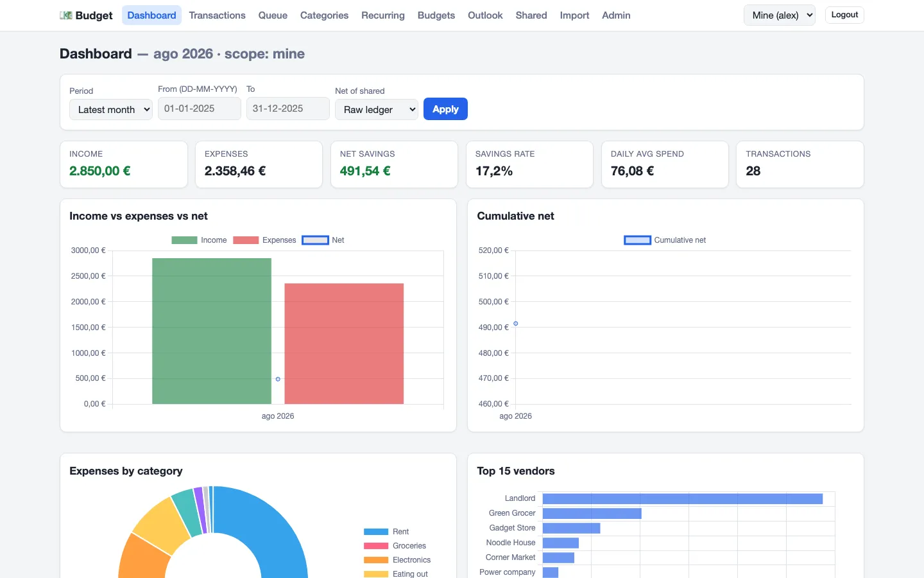Click the Top 15 vendors title

(x=516, y=471)
